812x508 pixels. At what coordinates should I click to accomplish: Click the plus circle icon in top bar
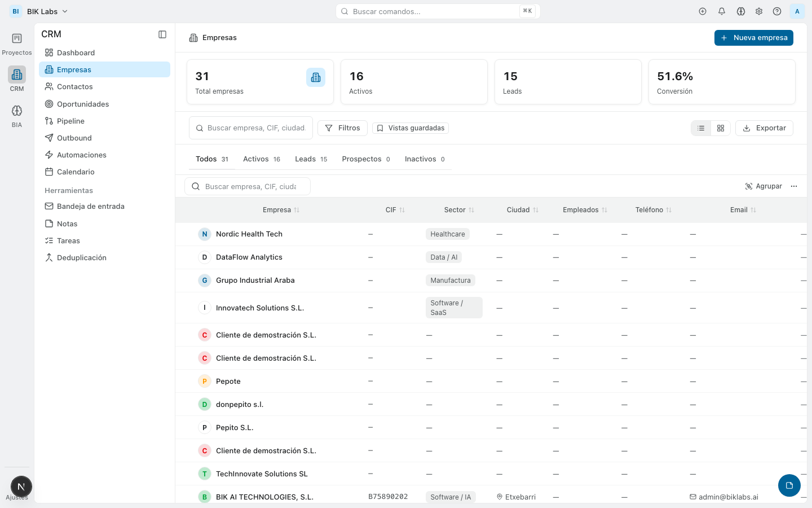click(703, 11)
